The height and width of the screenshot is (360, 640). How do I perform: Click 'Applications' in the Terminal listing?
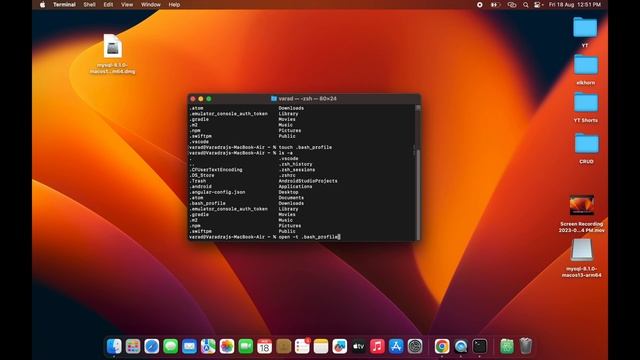[x=296, y=187]
